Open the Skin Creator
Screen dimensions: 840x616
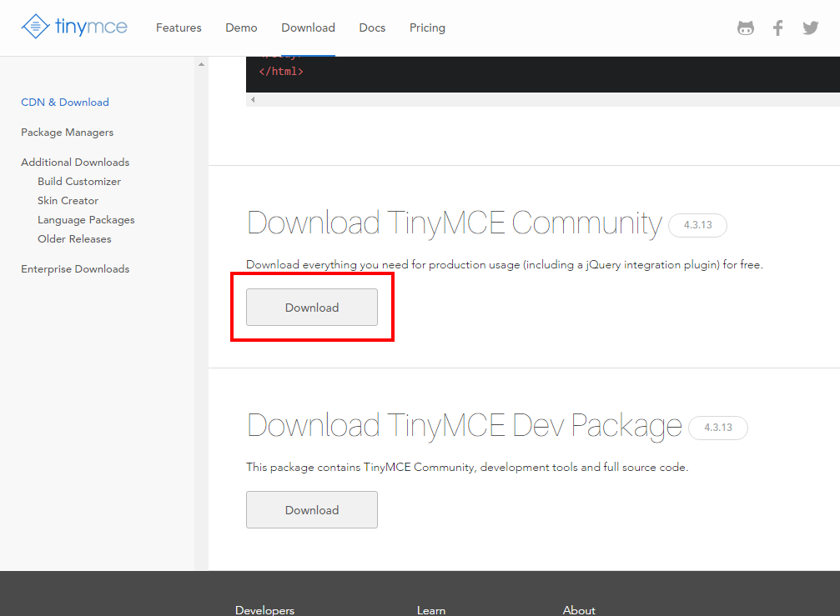point(68,200)
